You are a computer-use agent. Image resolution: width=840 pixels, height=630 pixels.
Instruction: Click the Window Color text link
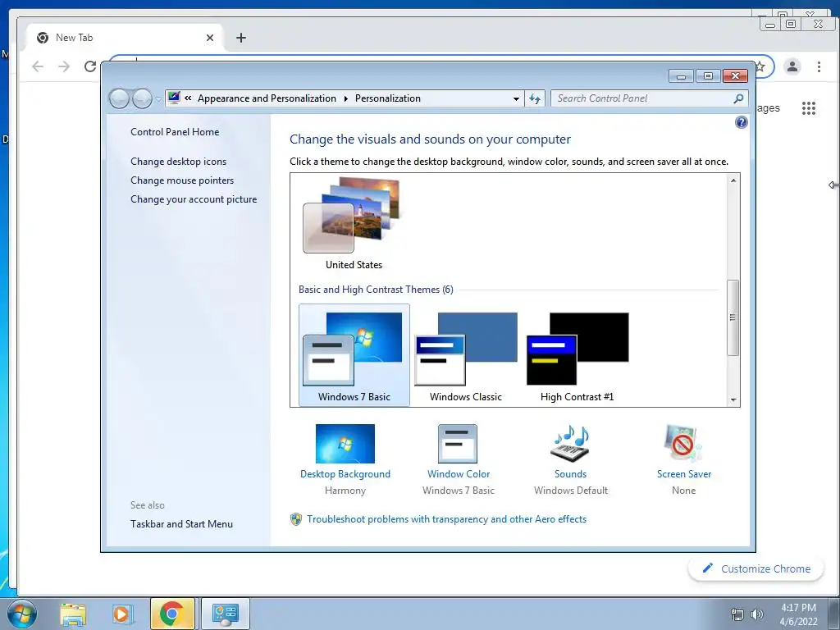click(459, 474)
